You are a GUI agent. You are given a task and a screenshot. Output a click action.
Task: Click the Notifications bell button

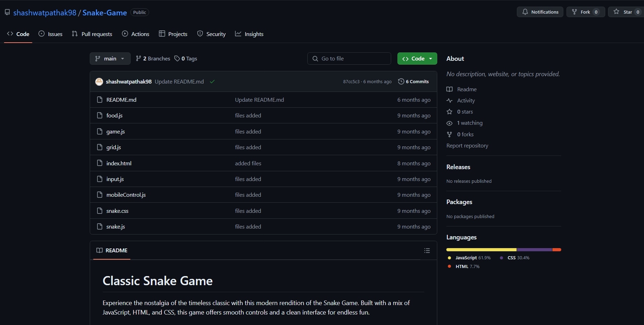[x=540, y=12]
